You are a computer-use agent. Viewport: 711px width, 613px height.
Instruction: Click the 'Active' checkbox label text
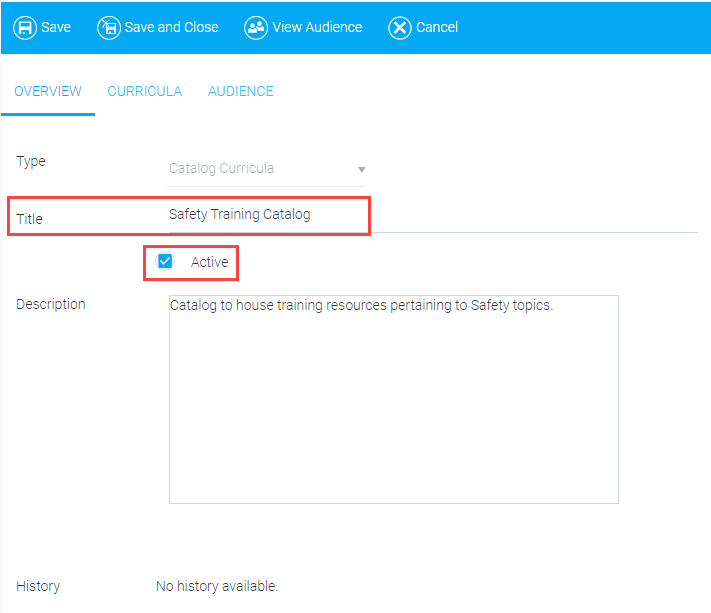click(209, 263)
